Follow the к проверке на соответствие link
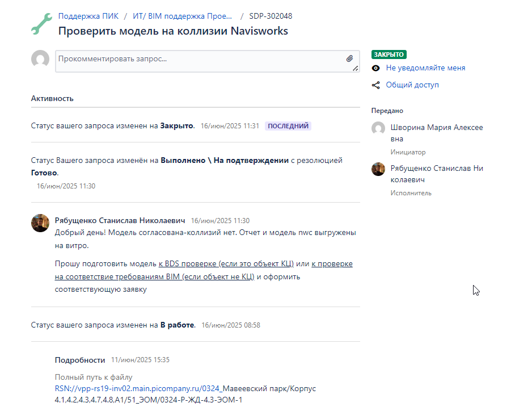The width and height of the screenshot is (532, 411). tap(204, 270)
